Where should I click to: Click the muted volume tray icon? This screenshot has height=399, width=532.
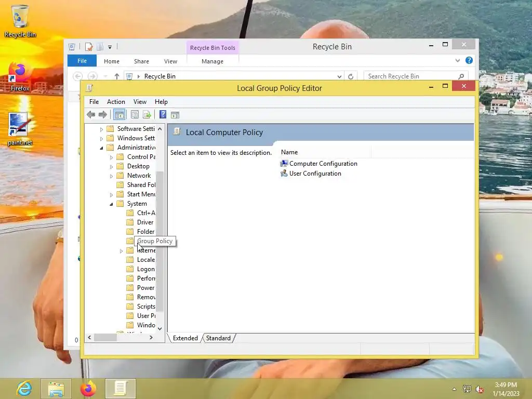pyautogui.click(x=480, y=389)
